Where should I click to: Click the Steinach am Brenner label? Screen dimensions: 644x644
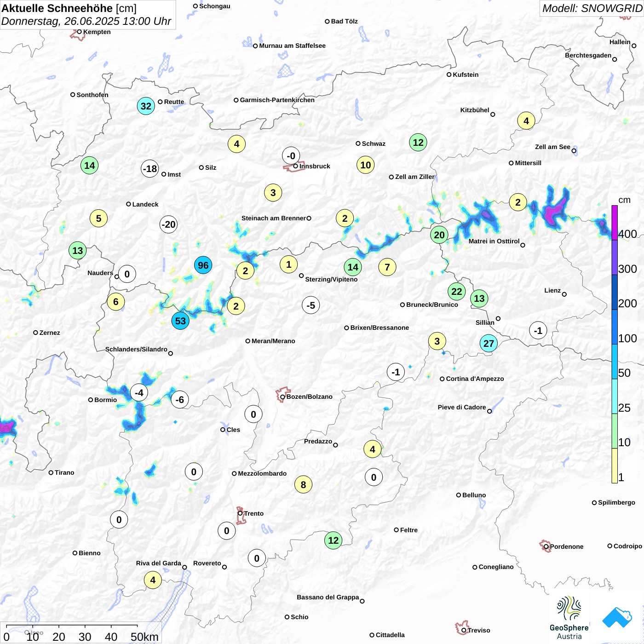(274, 218)
